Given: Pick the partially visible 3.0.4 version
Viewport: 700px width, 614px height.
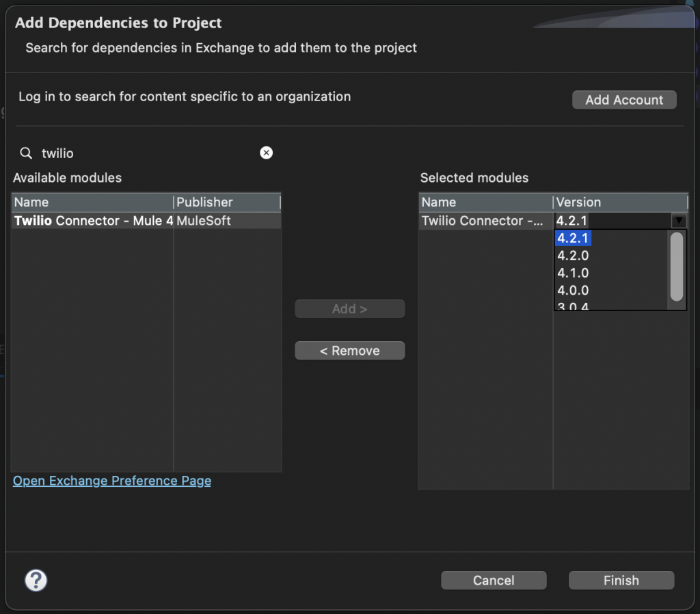Looking at the screenshot, I should pyautogui.click(x=573, y=306).
